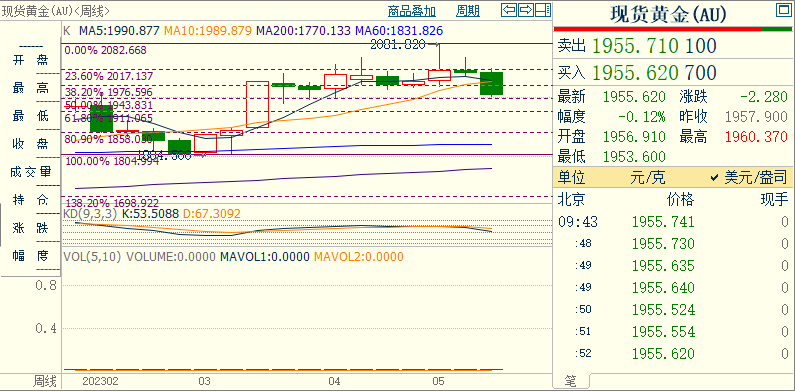Click the left arrow navigation icon
This screenshot has width=795, height=392.
(509, 10)
